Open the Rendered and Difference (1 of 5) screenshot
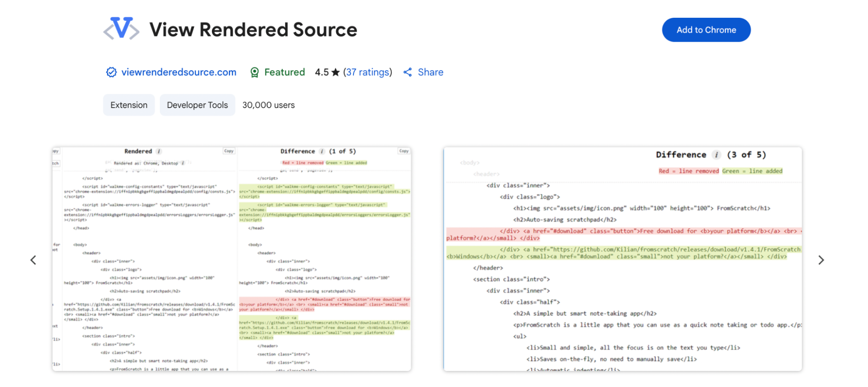This screenshot has height=387, width=868. [x=232, y=259]
